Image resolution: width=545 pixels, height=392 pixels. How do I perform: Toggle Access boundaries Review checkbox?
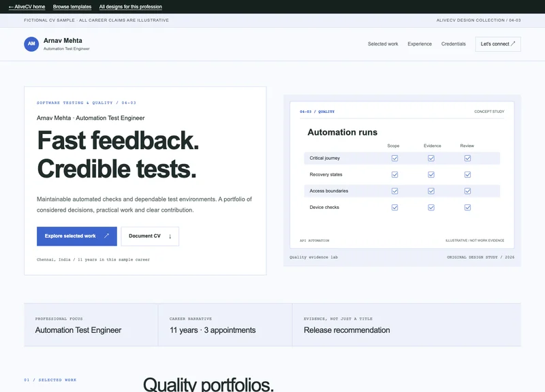click(x=467, y=191)
